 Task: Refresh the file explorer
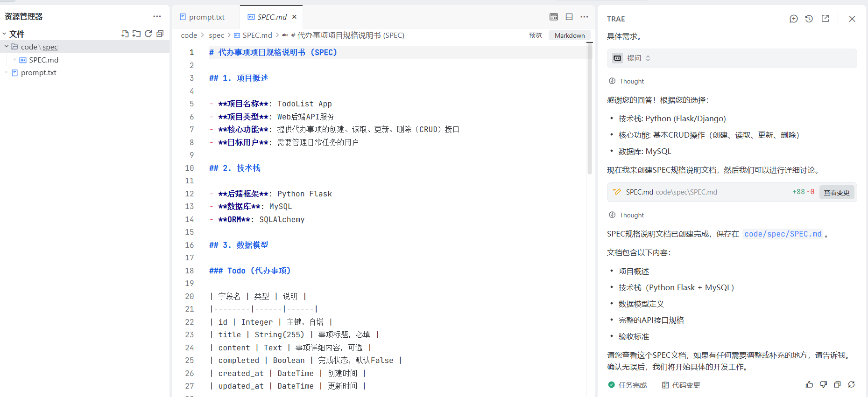tap(148, 34)
